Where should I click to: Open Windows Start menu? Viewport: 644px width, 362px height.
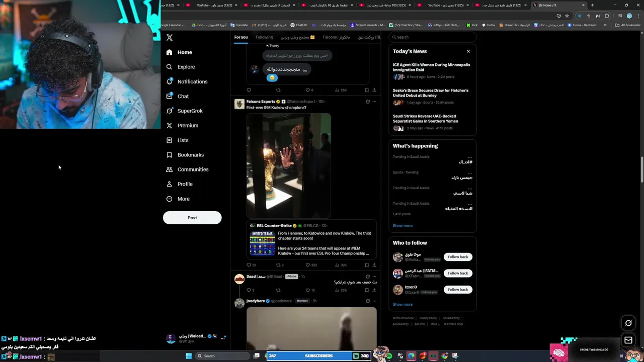189,356
